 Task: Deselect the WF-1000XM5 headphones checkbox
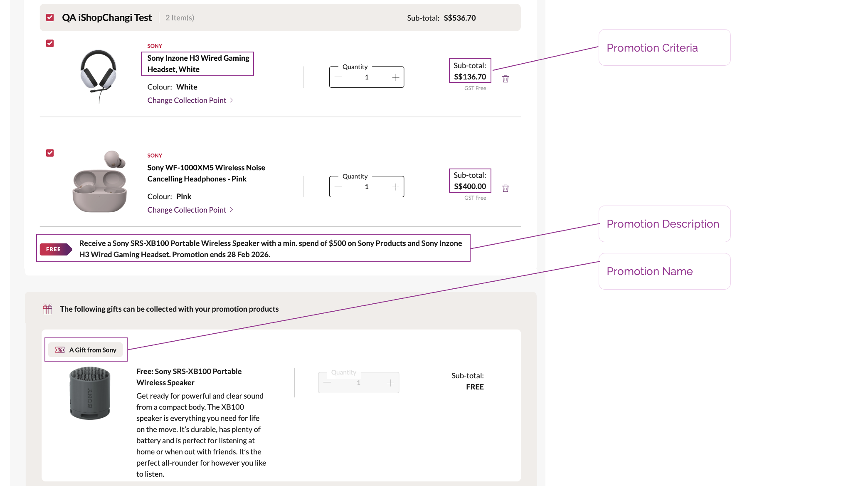[50, 153]
